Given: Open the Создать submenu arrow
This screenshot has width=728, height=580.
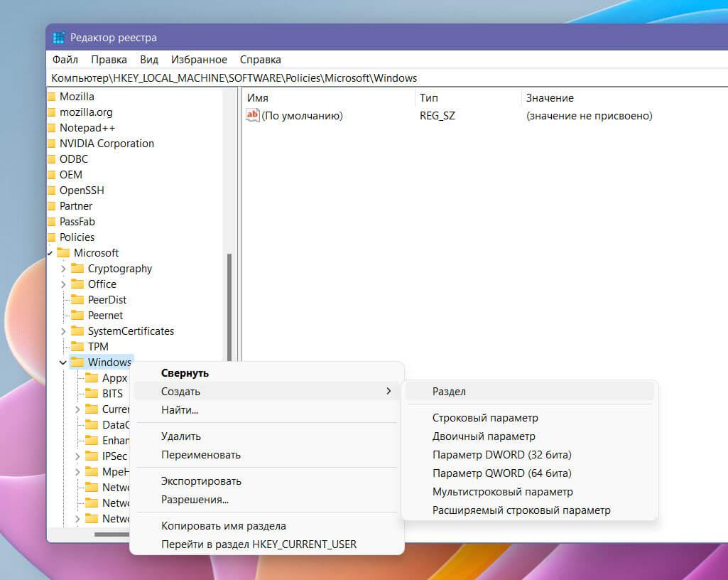Looking at the screenshot, I should click(x=389, y=392).
